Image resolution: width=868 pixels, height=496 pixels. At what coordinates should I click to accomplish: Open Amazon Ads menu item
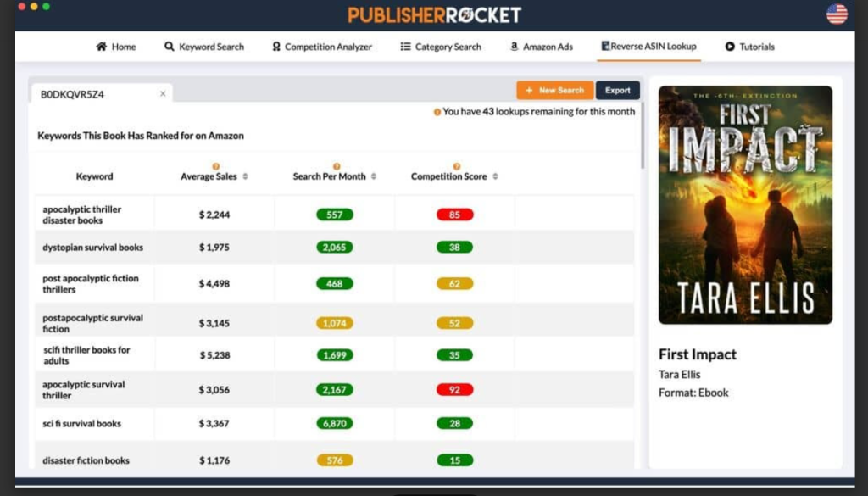[542, 47]
